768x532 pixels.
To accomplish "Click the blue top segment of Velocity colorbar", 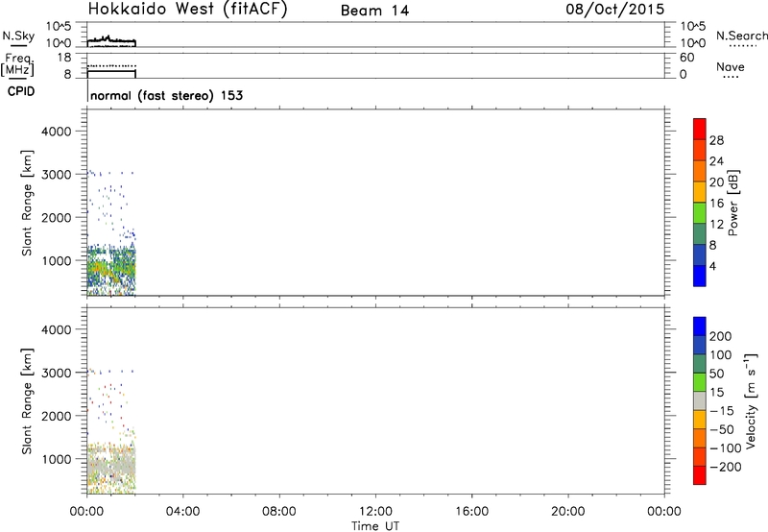I will coord(700,326).
